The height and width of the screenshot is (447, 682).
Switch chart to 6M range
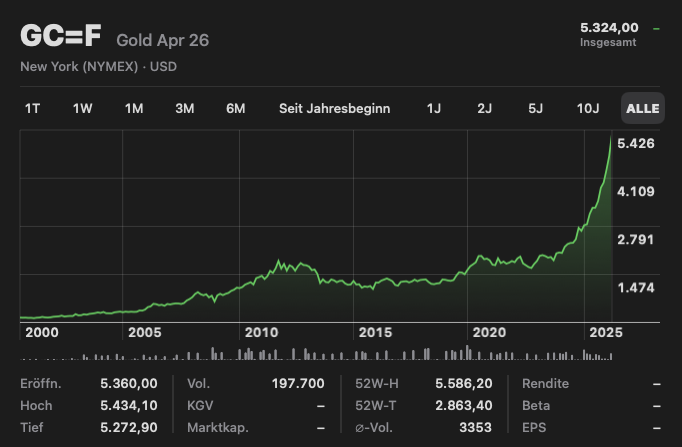pyautogui.click(x=235, y=108)
